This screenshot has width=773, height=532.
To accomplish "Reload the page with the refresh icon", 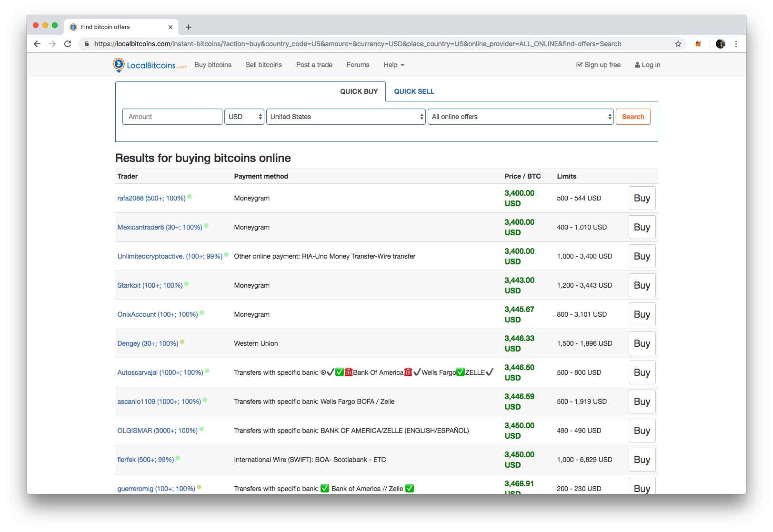I will coord(68,44).
